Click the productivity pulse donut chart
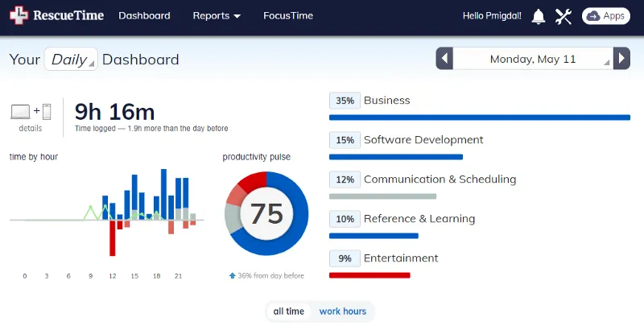644x330 pixels. 266,213
